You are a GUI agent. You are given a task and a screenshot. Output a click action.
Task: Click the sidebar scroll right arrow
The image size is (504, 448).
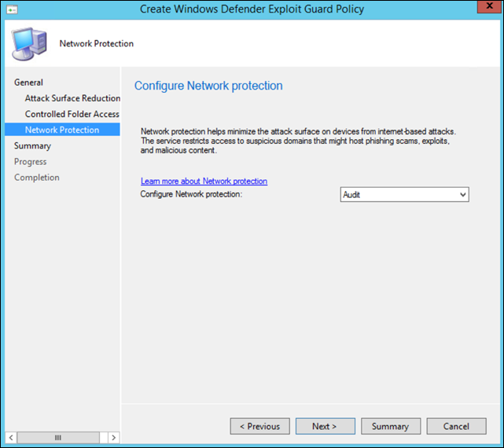(x=113, y=438)
